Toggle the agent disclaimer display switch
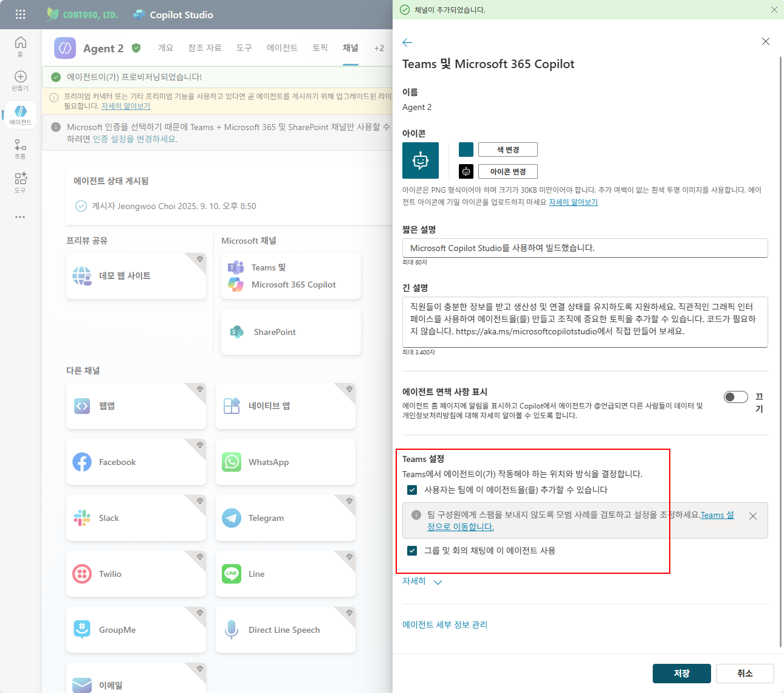This screenshot has width=784, height=693. click(x=736, y=397)
